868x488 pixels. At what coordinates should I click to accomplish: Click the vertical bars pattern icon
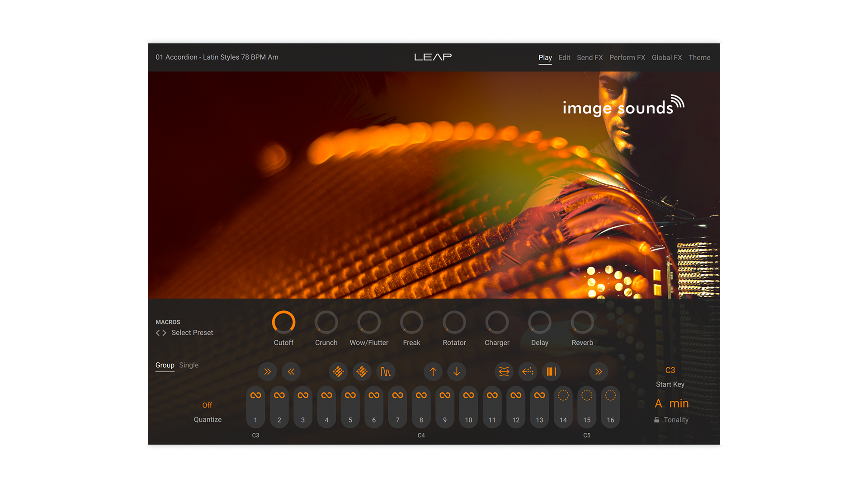click(551, 371)
